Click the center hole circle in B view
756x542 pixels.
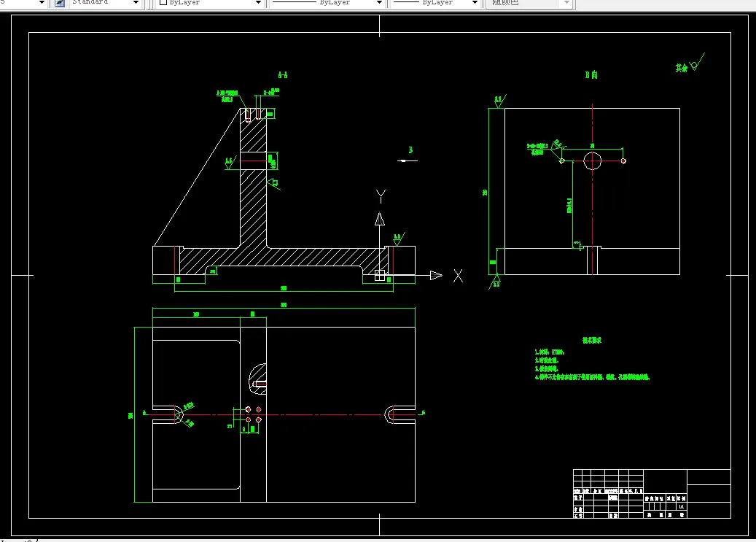click(593, 160)
